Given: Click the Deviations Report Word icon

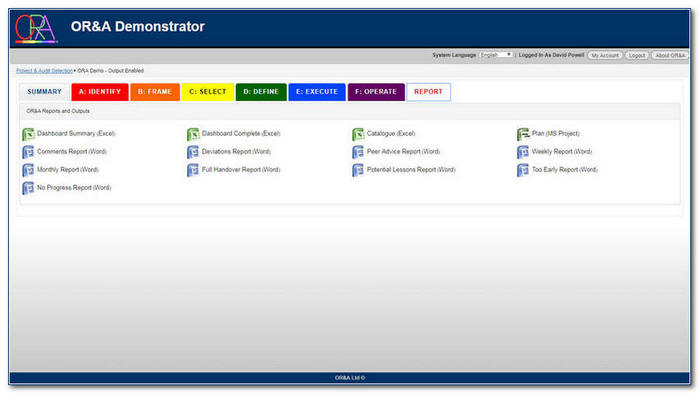Looking at the screenshot, I should tap(193, 152).
